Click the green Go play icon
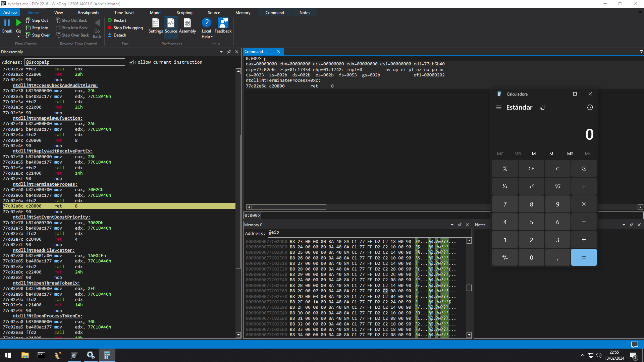Viewport: 644px width, 362px height. pyautogui.click(x=18, y=23)
